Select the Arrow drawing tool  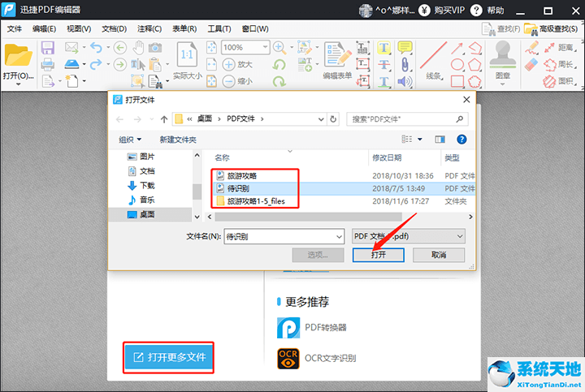point(457,48)
